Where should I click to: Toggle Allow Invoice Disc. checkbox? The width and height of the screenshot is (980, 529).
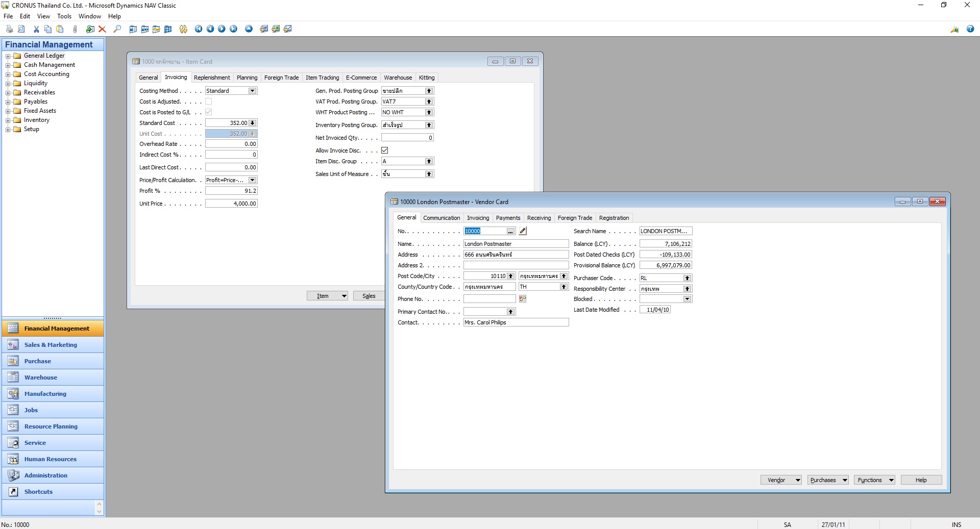pyautogui.click(x=385, y=150)
